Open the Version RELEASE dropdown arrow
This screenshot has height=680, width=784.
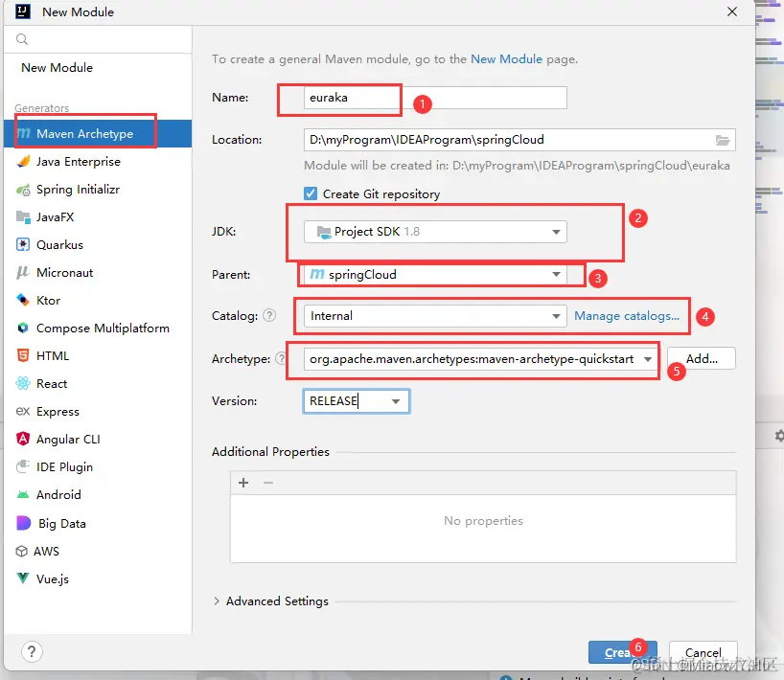(x=396, y=401)
